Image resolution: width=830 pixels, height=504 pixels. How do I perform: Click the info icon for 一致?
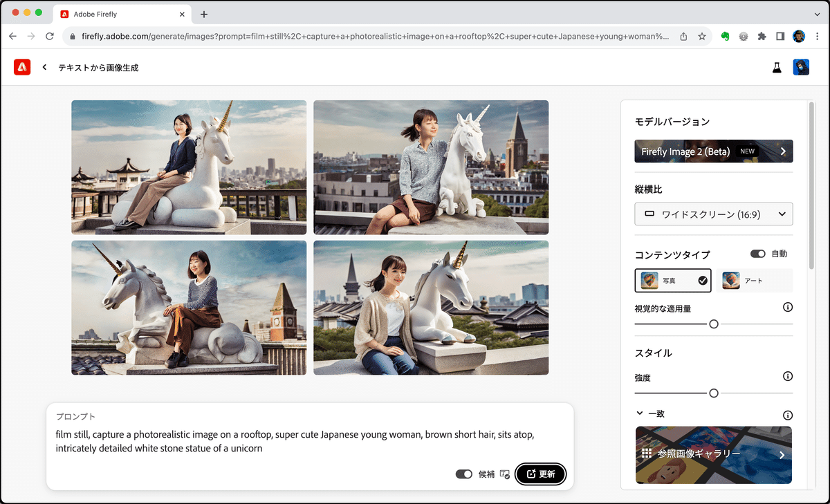787,416
